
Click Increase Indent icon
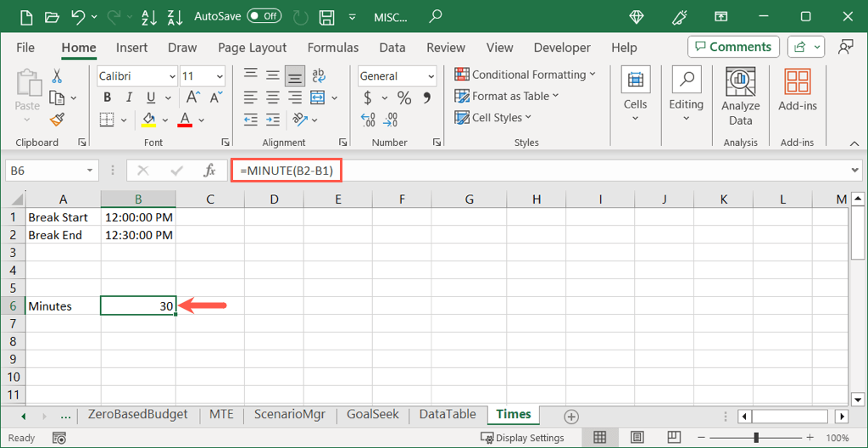pos(272,119)
